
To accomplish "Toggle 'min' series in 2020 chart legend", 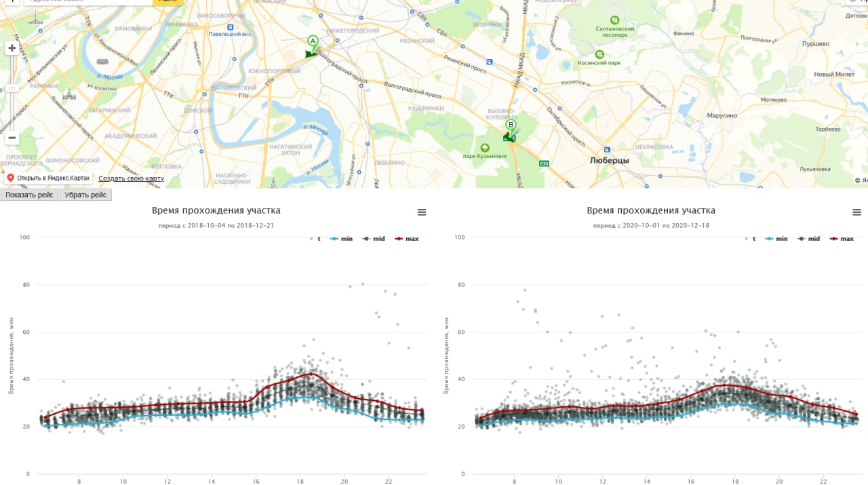I will point(776,239).
